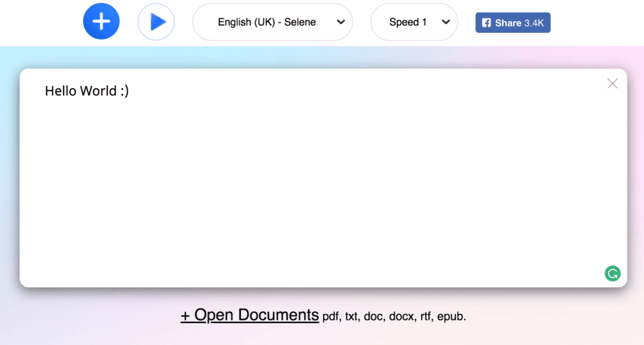
Task: Click the chevron arrow beside Speed 1
Action: (x=446, y=22)
